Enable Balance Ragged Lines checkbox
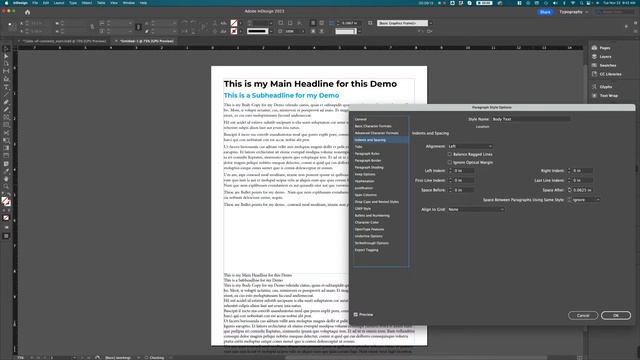Viewport: 640px width, 360px height. (449, 154)
